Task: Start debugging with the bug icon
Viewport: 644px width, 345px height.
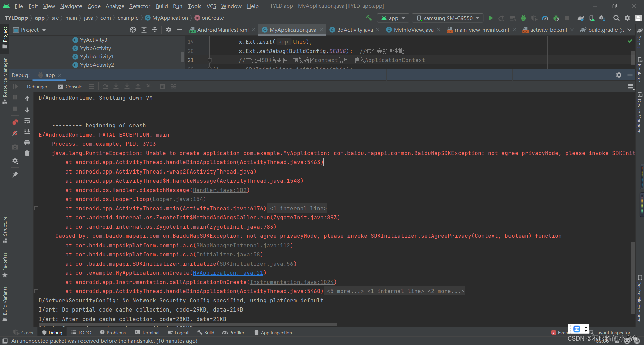Action: (523, 18)
